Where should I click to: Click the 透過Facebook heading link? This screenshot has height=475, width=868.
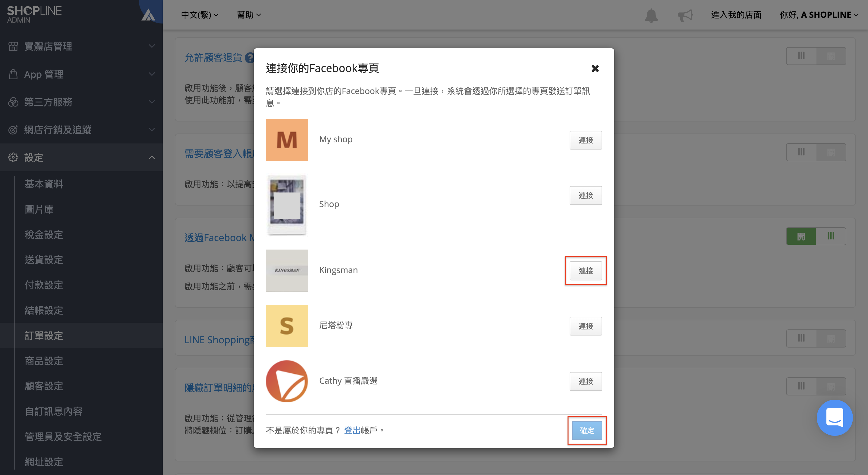(219, 237)
